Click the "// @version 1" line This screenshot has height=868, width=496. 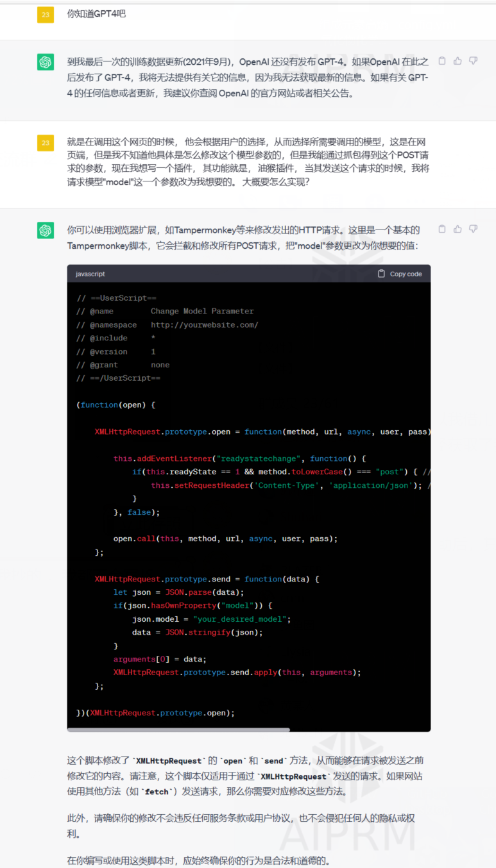(x=115, y=351)
